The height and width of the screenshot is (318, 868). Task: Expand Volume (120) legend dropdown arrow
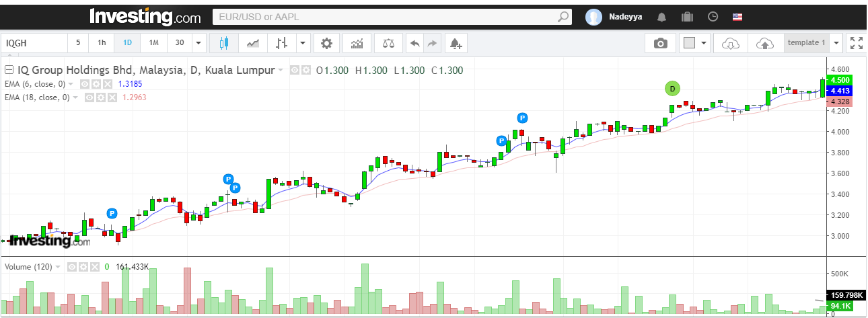[x=58, y=267]
